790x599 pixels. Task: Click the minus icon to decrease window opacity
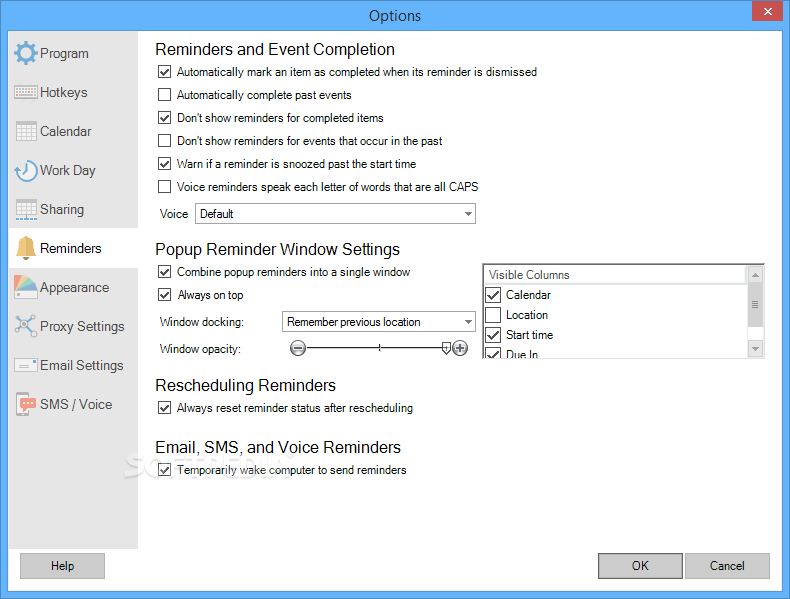point(298,348)
